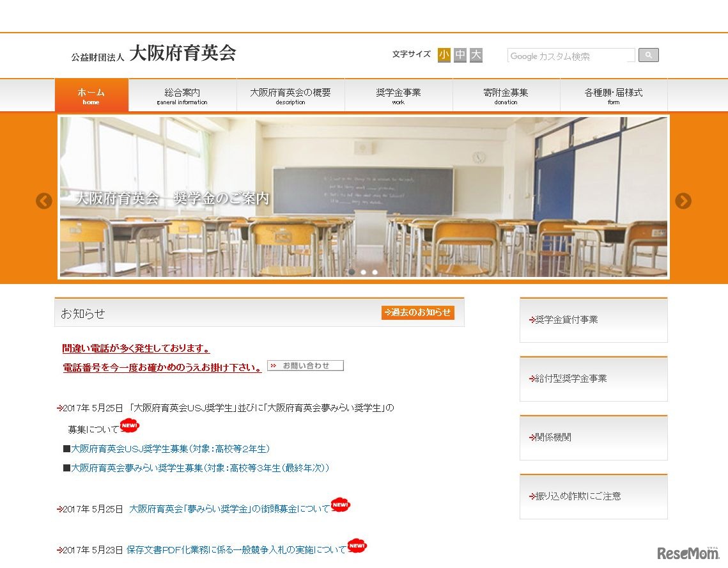Set font size to 大 (large)
728x568 pixels.
[x=474, y=55]
